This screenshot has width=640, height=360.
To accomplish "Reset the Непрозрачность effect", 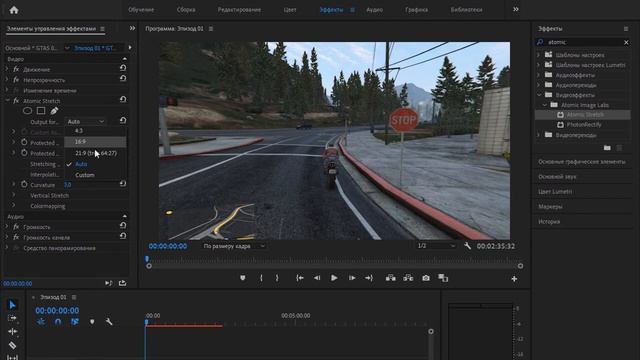I will point(122,78).
